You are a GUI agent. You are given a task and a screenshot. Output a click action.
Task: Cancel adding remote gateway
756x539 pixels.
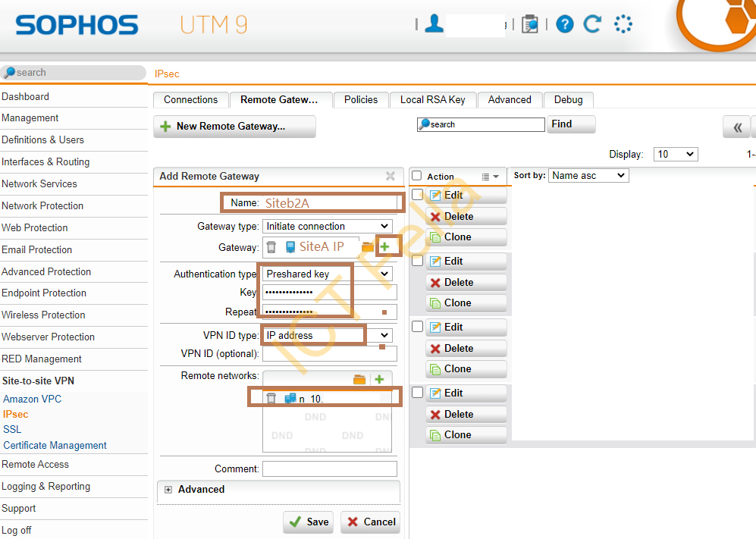[370, 522]
